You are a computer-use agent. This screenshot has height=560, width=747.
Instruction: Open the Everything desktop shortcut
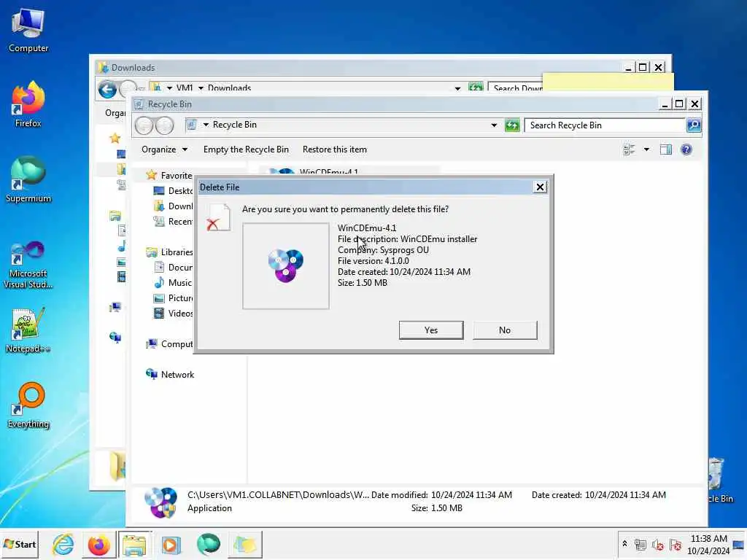[28, 405]
